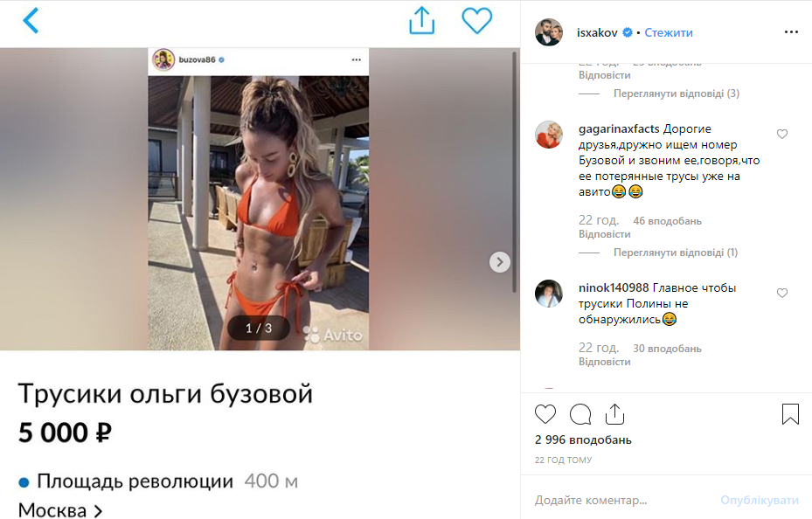Screen dimensions: 812x519
Task: Add Avito listing to favorites heart
Action: pos(476,21)
